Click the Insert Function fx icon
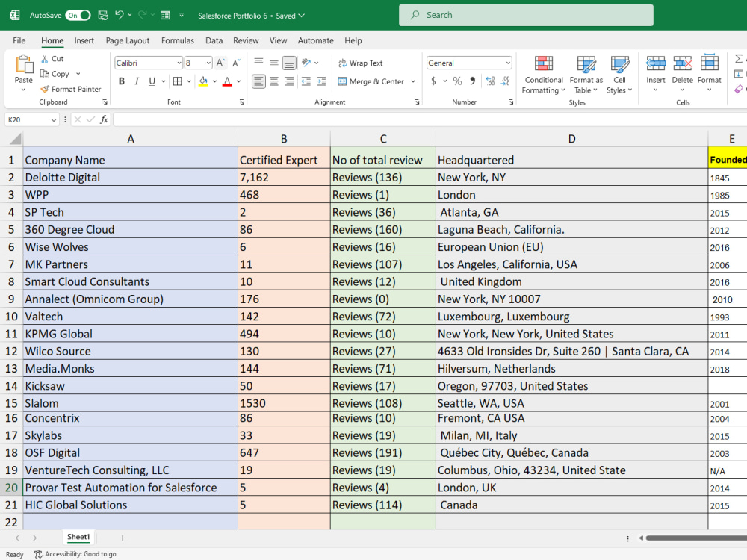Viewport: 747px width, 560px height. click(103, 120)
